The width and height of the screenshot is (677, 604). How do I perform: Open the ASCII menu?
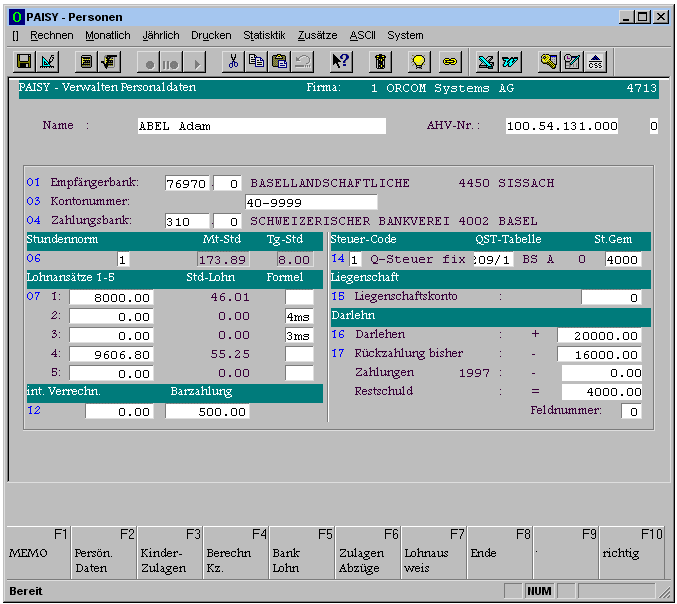pos(362,35)
